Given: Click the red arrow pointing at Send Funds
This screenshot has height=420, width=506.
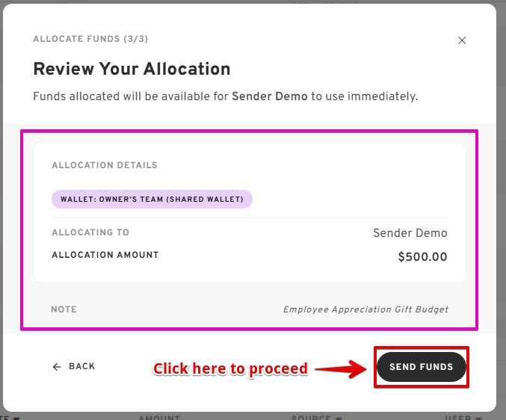Looking at the screenshot, I should [342, 368].
